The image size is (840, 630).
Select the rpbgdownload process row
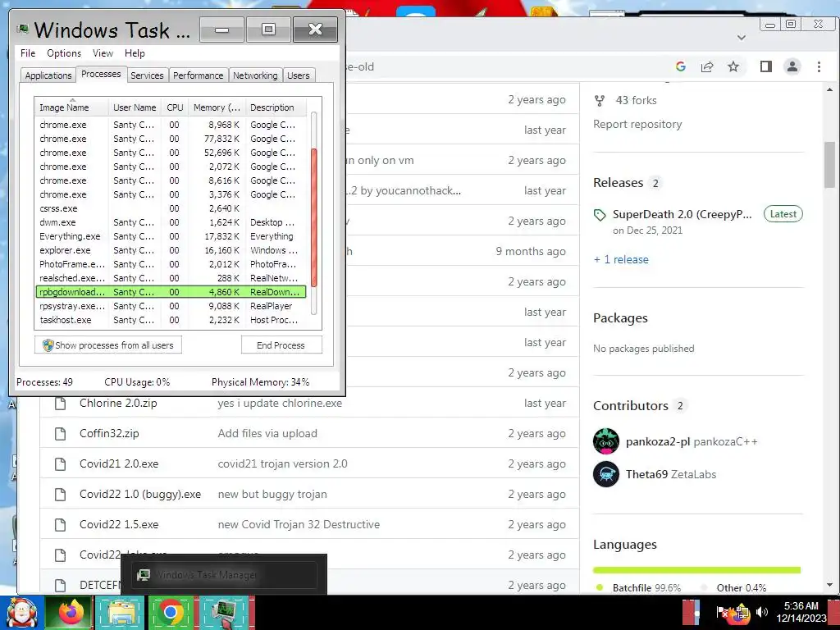pyautogui.click(x=171, y=292)
